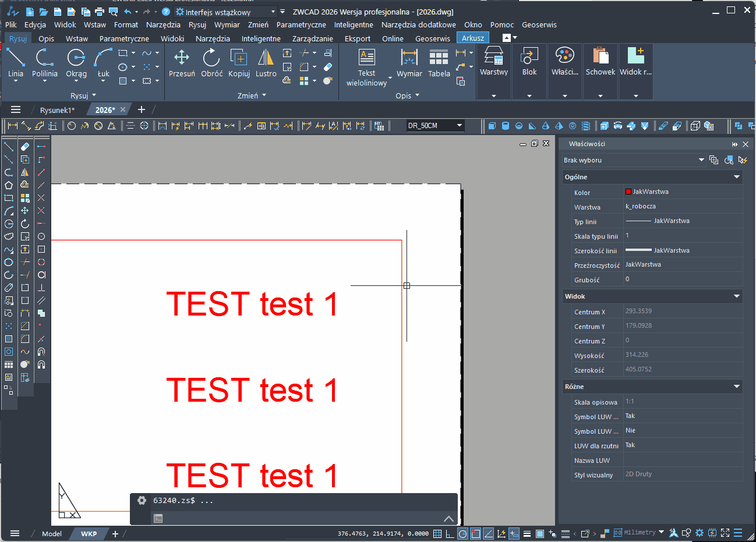Viewport: 756px width, 542px height.
Task: Toggle full-screen mode in status bar
Action: (725, 533)
